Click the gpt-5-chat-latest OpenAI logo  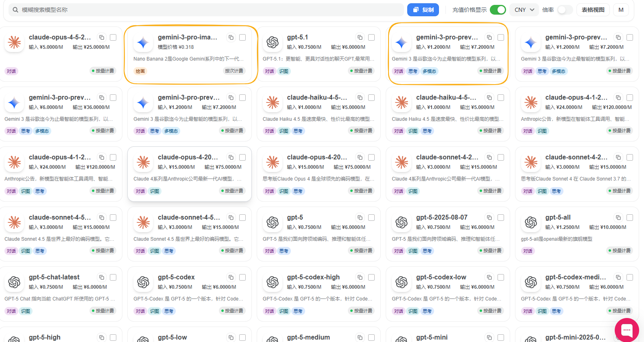pos(14,282)
